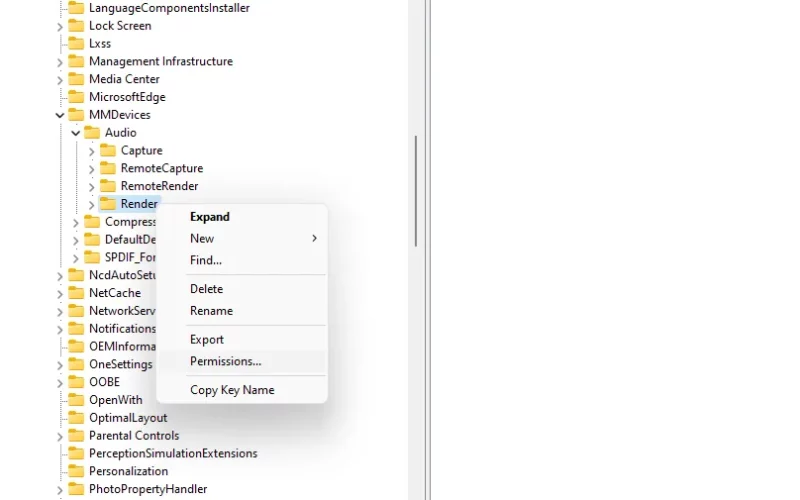Click the DefaultDe folder icon
The width and height of the screenshot is (800, 500).
point(92,239)
